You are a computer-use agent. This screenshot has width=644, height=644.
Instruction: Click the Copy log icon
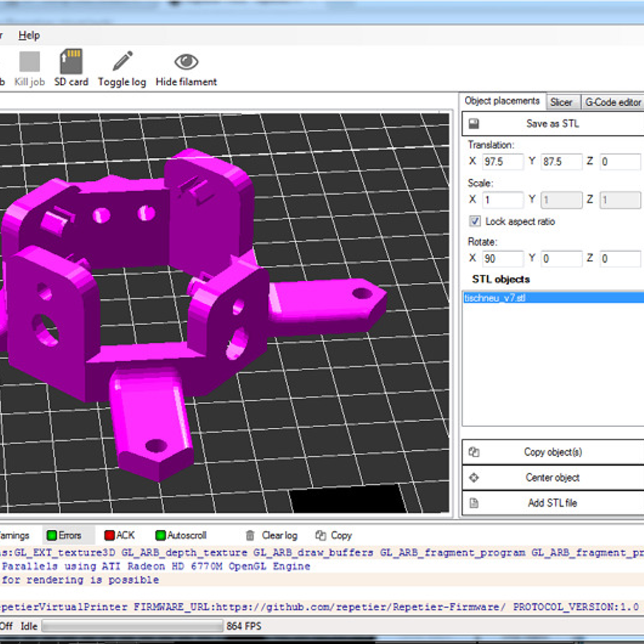(x=320, y=535)
